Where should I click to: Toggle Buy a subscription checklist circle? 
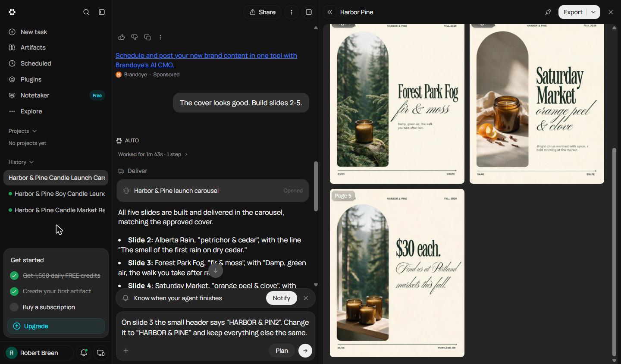[x=14, y=307]
